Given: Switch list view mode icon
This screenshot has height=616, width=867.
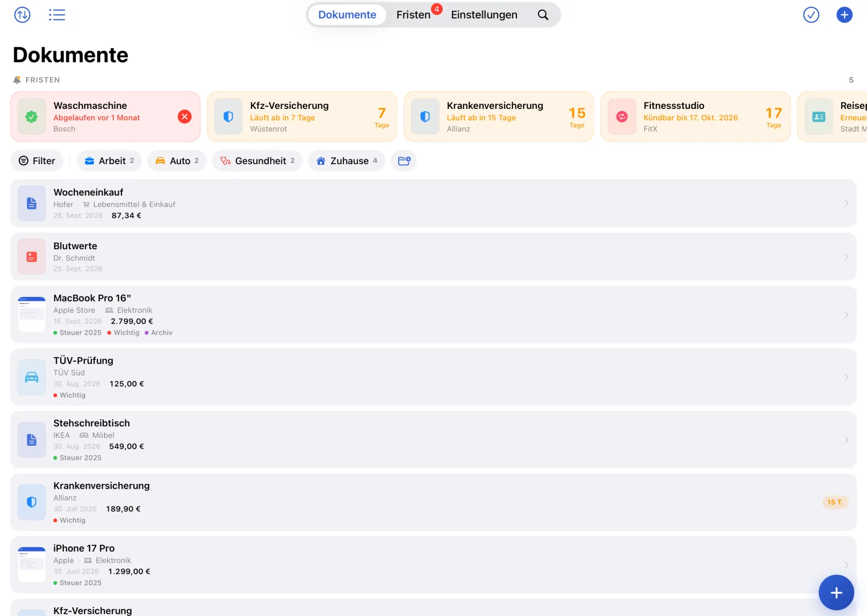Looking at the screenshot, I should [x=57, y=15].
